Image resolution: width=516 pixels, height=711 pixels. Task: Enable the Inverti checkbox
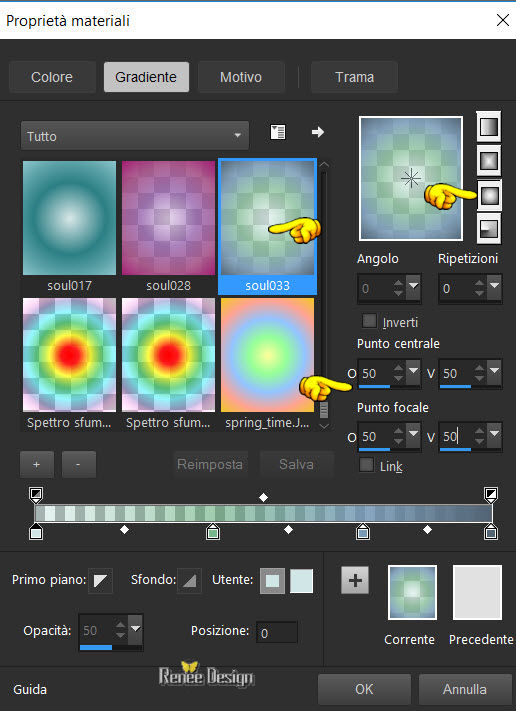coord(369,321)
